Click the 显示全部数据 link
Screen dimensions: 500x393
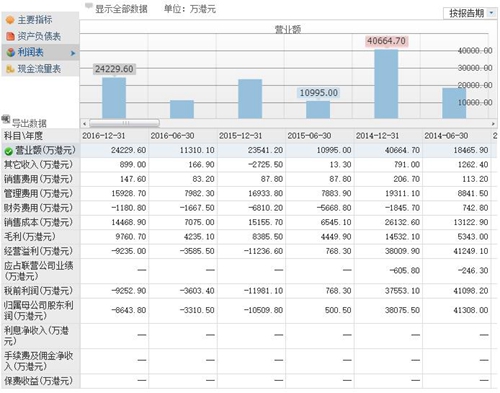click(121, 9)
